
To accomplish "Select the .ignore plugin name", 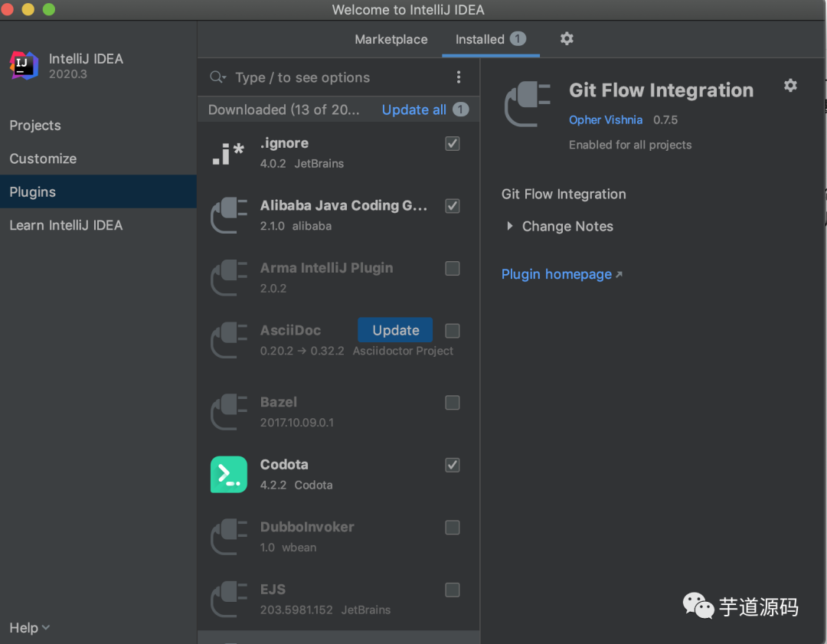I will tap(284, 143).
